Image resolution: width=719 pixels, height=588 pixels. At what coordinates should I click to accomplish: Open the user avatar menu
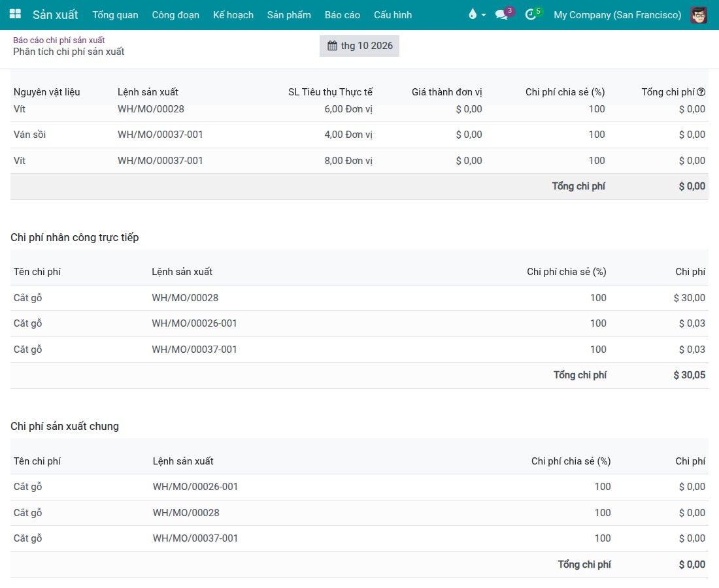(698, 14)
